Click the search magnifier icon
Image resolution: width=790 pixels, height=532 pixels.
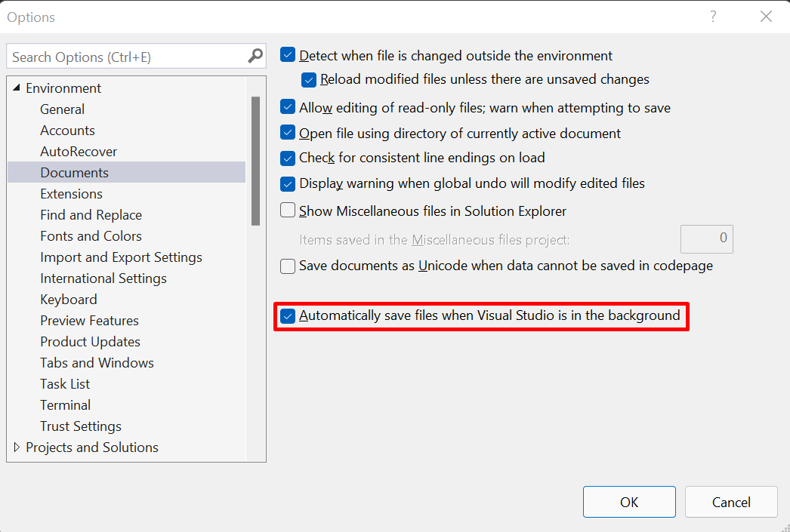(255, 56)
